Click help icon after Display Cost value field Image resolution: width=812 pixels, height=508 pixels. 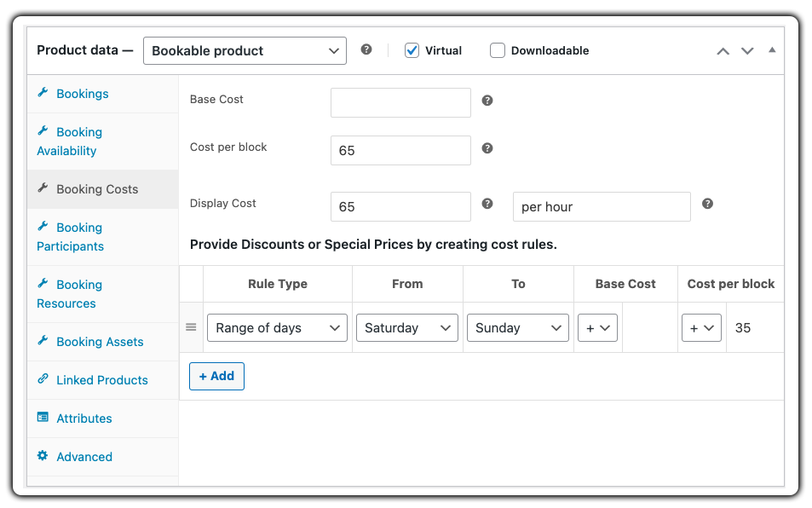pyautogui.click(x=487, y=204)
